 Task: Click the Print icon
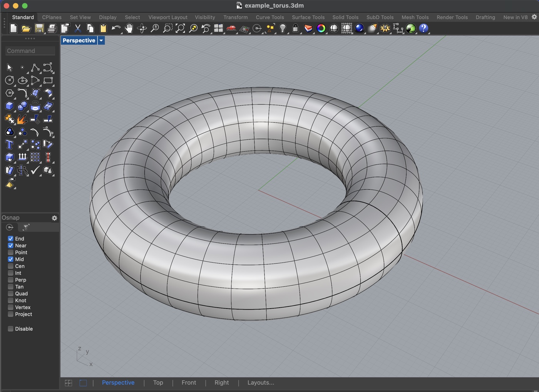click(x=52, y=28)
